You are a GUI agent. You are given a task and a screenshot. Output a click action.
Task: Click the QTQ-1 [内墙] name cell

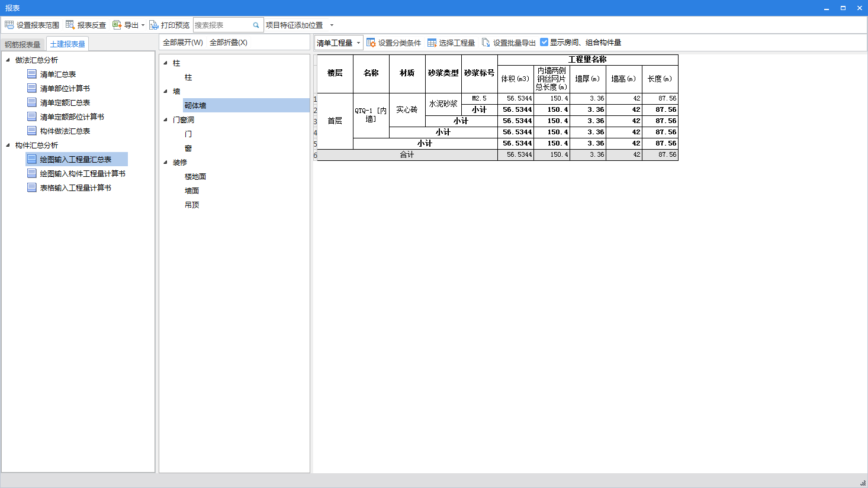click(371, 115)
